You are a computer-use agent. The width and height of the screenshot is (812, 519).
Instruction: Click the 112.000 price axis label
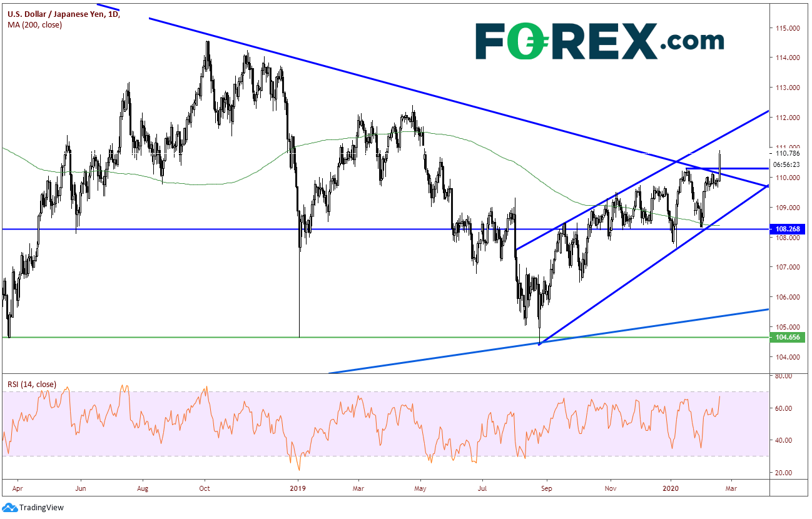(x=788, y=118)
